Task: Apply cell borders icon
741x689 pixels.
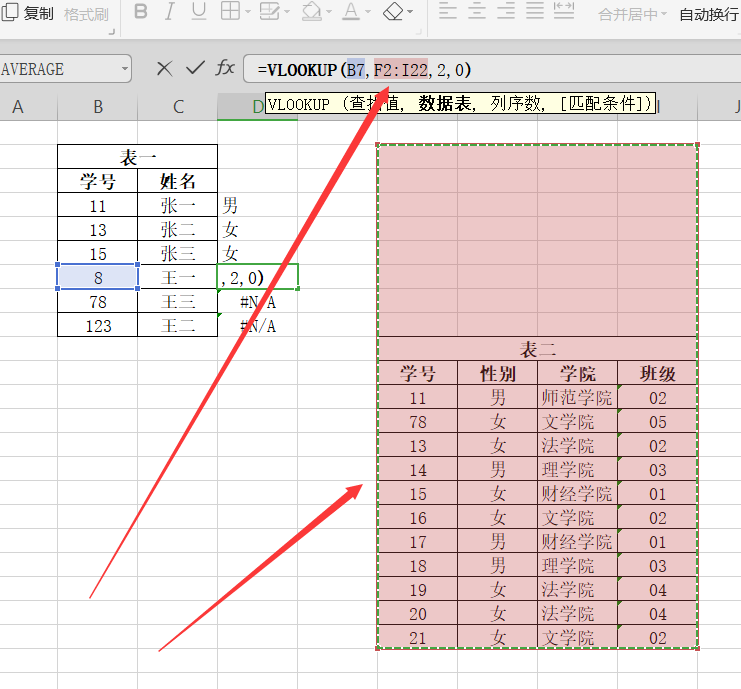Action: point(230,11)
